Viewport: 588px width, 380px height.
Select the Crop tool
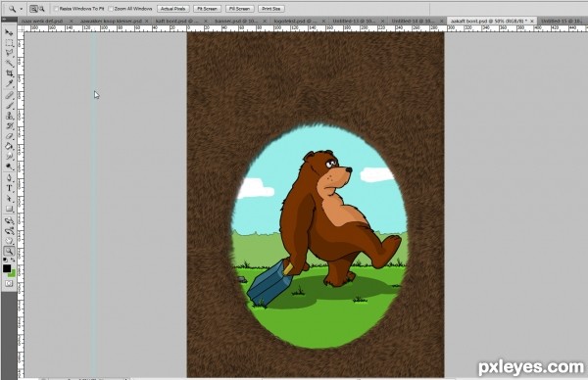9,73
